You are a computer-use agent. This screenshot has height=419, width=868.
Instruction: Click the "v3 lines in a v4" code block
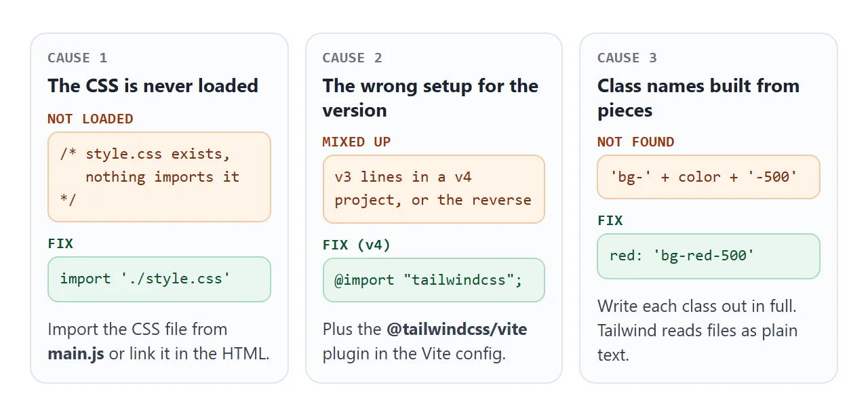tap(434, 189)
